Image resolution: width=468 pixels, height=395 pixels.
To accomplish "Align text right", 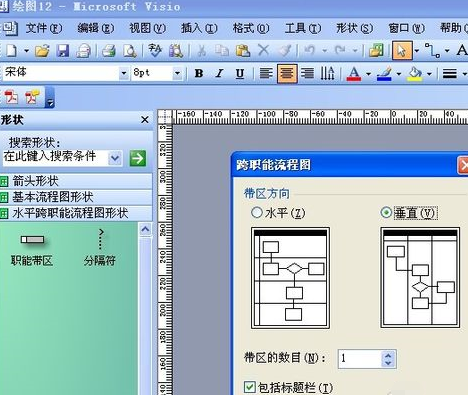I will [x=307, y=73].
